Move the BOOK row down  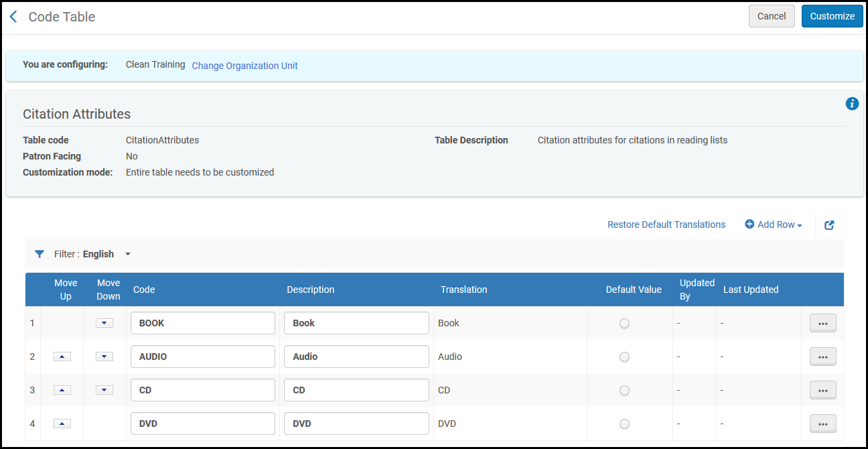pos(104,323)
